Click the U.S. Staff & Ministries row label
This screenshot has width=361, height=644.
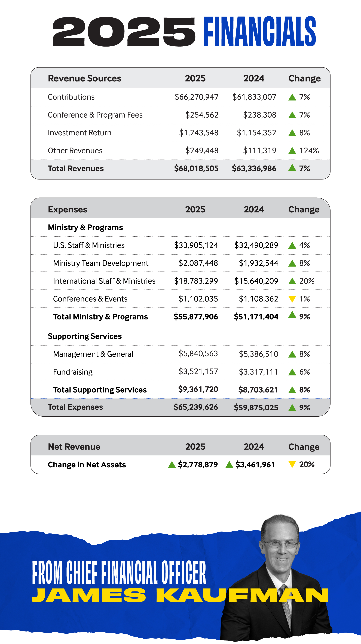click(x=89, y=245)
